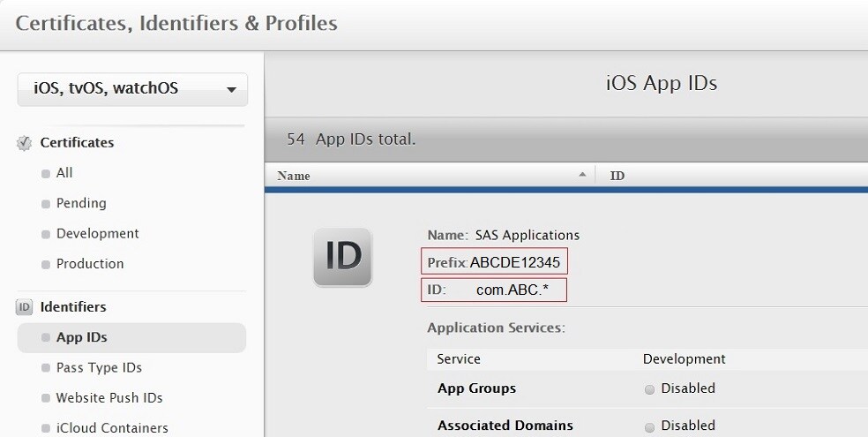Click the Certificates gear icon

pos(25,143)
